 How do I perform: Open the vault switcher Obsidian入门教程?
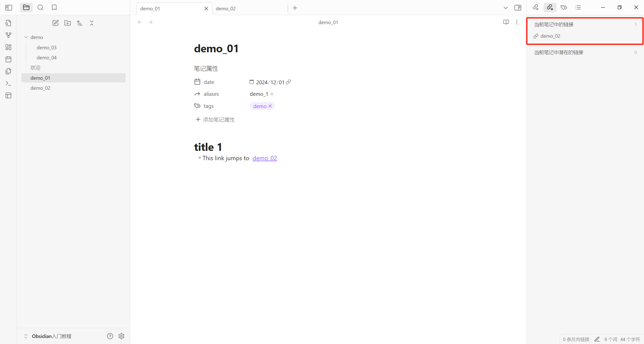[51, 336]
